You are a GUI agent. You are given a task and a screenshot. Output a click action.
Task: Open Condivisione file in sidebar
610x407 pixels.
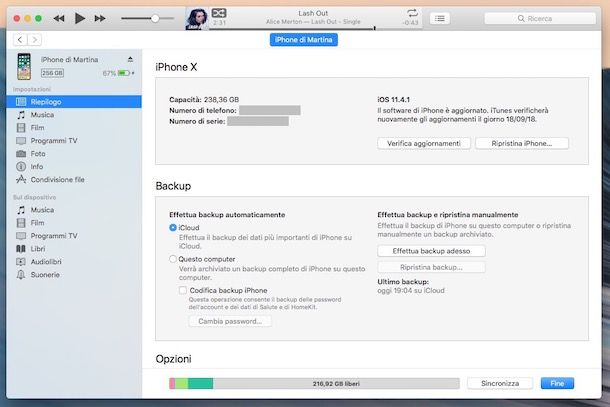(x=74, y=179)
